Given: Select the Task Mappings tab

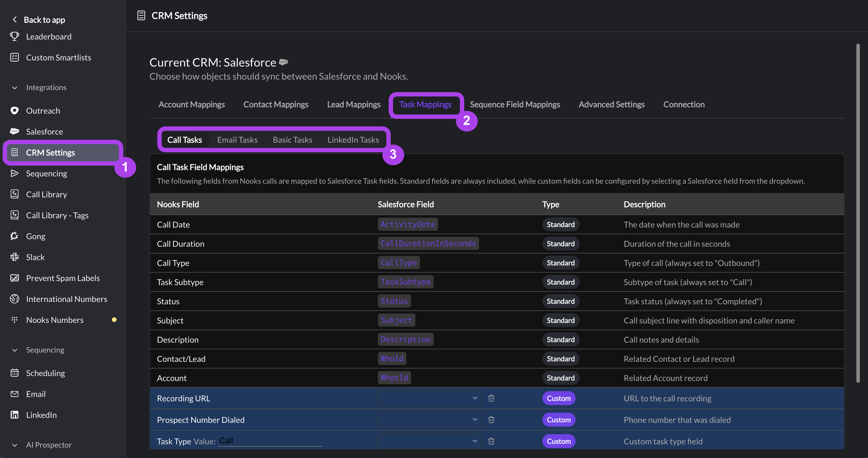Looking at the screenshot, I should click(x=425, y=104).
